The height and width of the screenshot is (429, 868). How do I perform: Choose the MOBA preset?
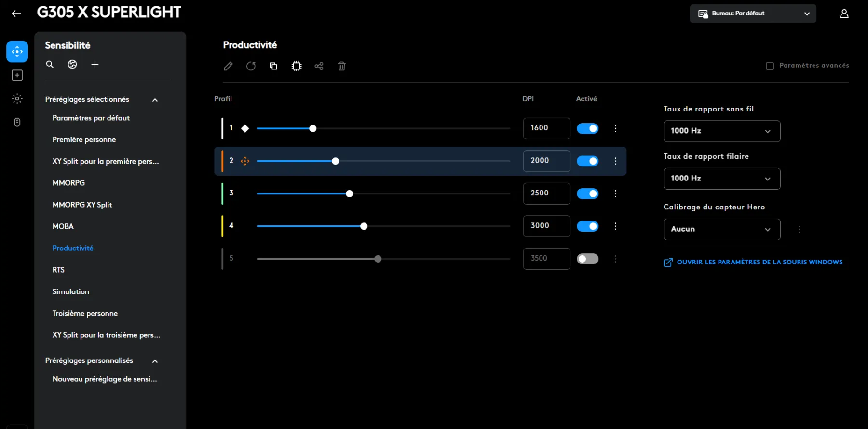point(63,226)
